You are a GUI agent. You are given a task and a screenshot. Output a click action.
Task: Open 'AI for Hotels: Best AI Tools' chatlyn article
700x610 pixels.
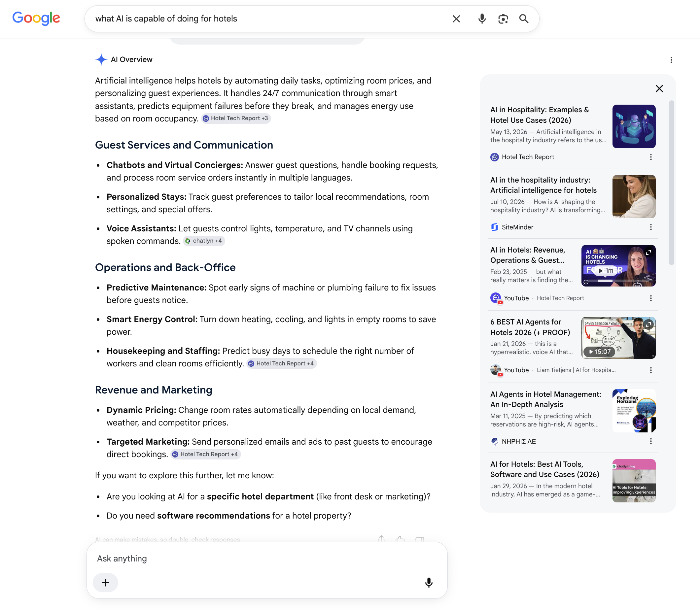point(545,469)
